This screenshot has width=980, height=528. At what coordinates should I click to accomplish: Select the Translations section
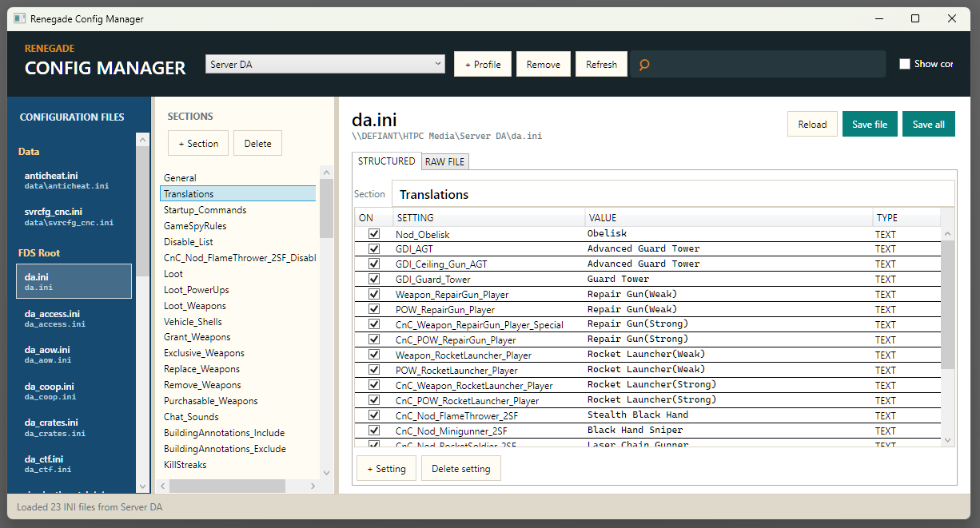coord(238,193)
